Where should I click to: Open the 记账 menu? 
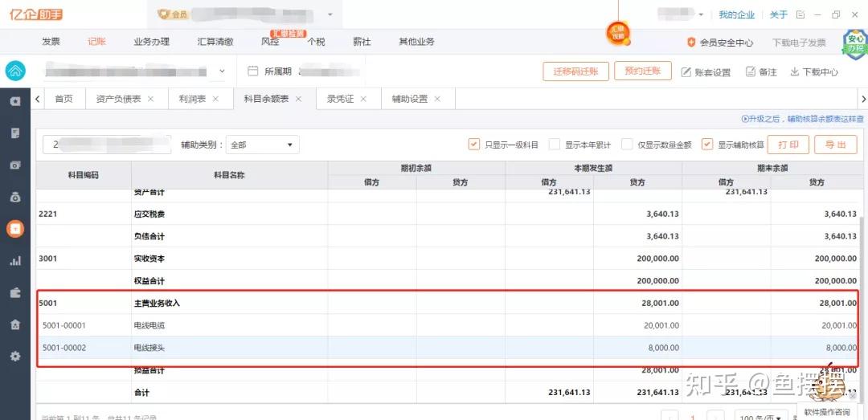tap(96, 42)
